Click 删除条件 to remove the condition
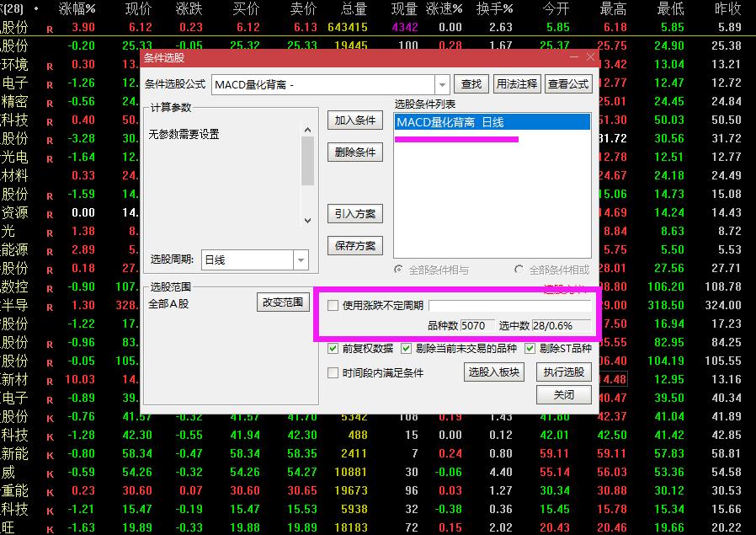756x535 pixels. [x=354, y=152]
